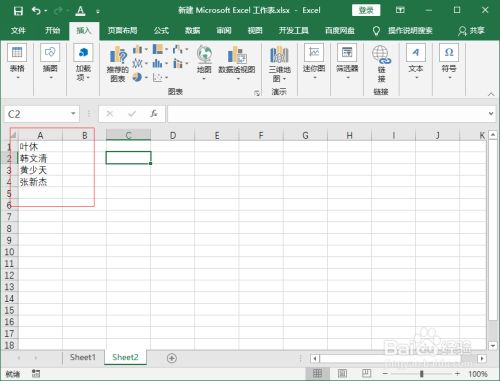Image resolution: width=500 pixels, height=381 pixels.
Task: Click the ribbon display options icon
Action: (x=400, y=10)
